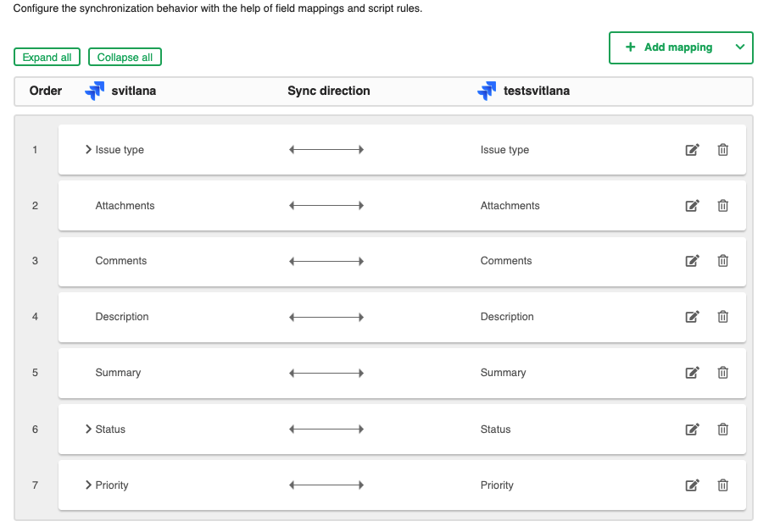
Task: Edit the Description mapping
Action: (x=692, y=317)
